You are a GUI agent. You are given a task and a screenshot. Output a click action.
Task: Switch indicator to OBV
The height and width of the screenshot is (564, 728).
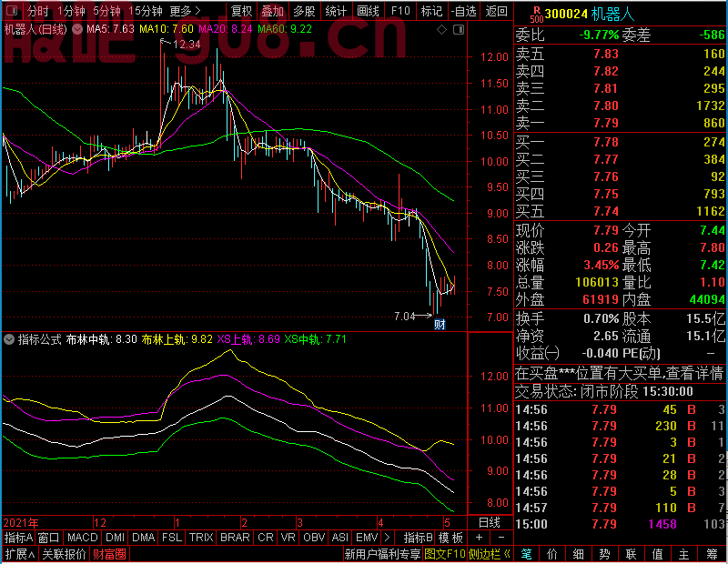pyautogui.click(x=314, y=538)
